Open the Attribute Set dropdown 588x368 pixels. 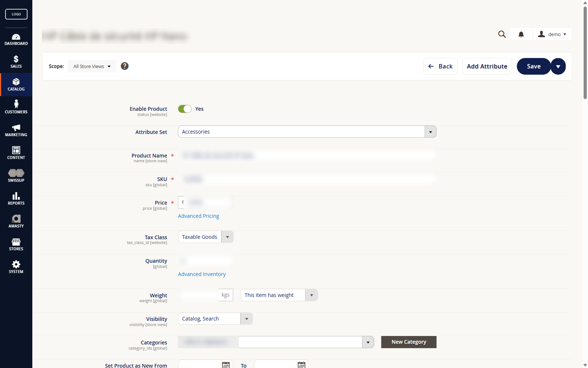coord(307,132)
